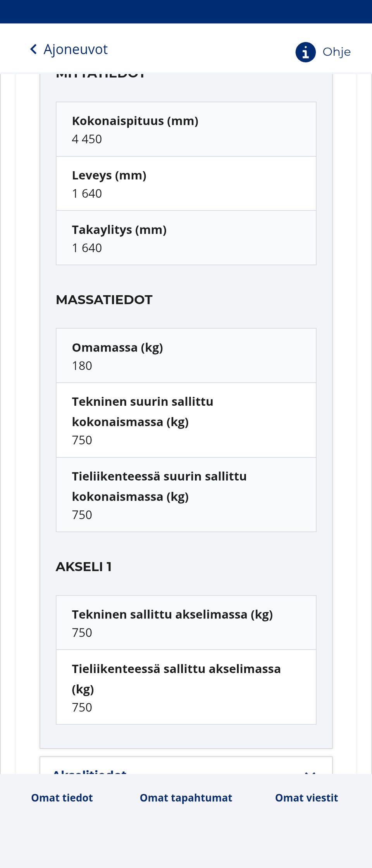Navigate back via the Ajoneuvot link
This screenshot has height=868, width=372.
tap(76, 49)
